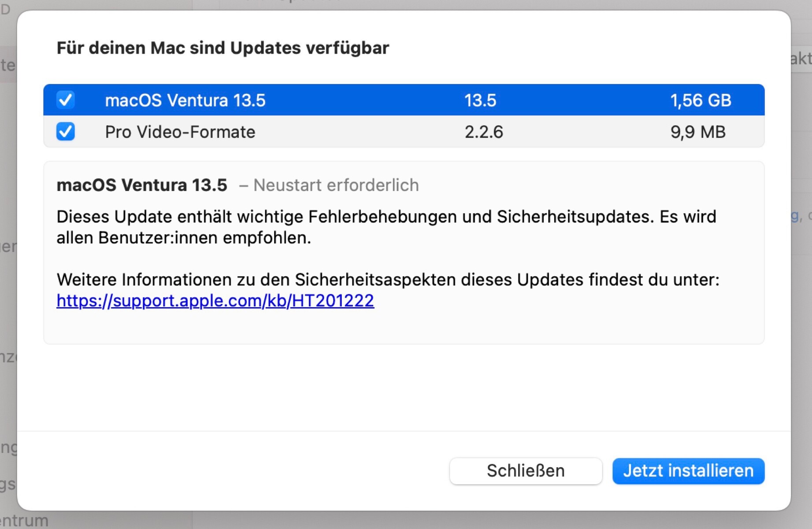812x529 pixels.
Task: Uncheck the Pro Video-Formate update checkbox
Action: click(x=66, y=131)
